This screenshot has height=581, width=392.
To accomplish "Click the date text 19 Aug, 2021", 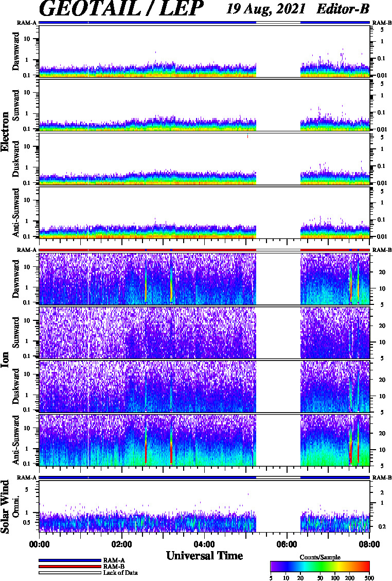I will tap(265, 9).
